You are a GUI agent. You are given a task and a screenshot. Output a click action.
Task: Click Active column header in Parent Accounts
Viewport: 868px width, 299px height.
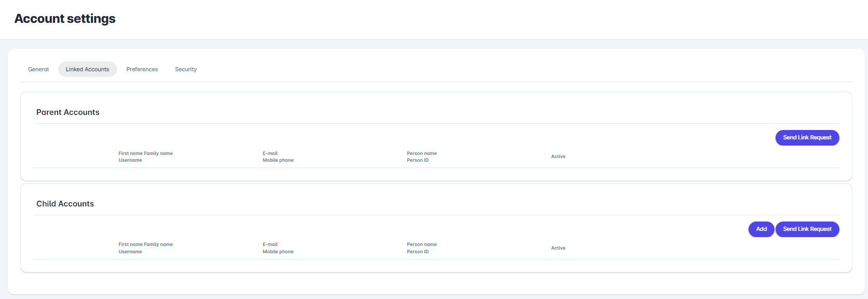coord(558,157)
